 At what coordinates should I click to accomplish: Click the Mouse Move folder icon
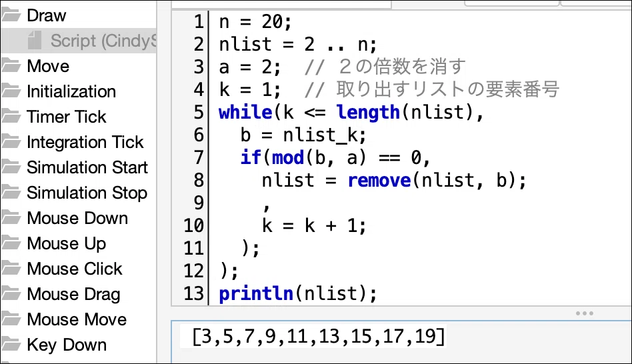click(11, 319)
